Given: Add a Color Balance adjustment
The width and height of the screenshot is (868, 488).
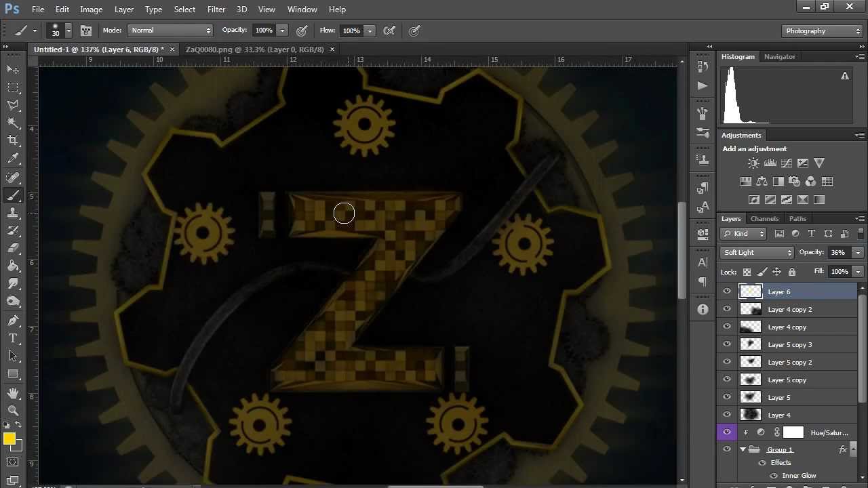Looking at the screenshot, I should 762,182.
